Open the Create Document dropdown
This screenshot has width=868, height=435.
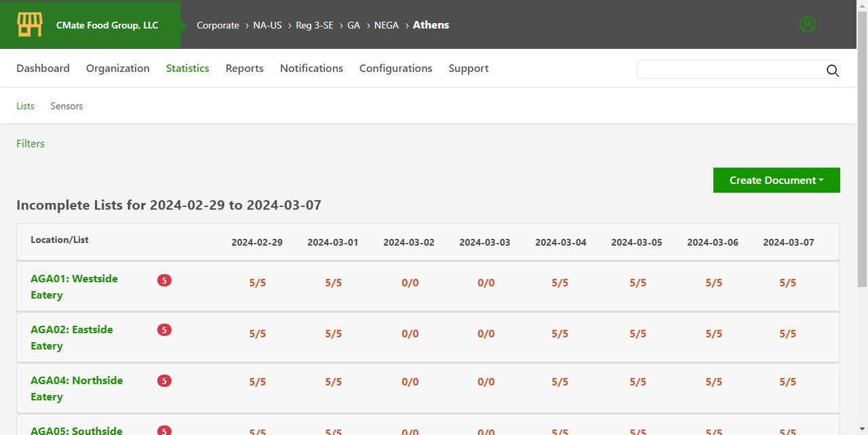776,180
